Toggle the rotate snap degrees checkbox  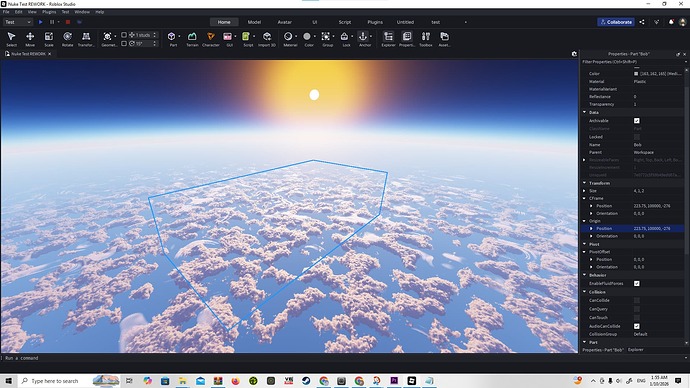point(124,44)
